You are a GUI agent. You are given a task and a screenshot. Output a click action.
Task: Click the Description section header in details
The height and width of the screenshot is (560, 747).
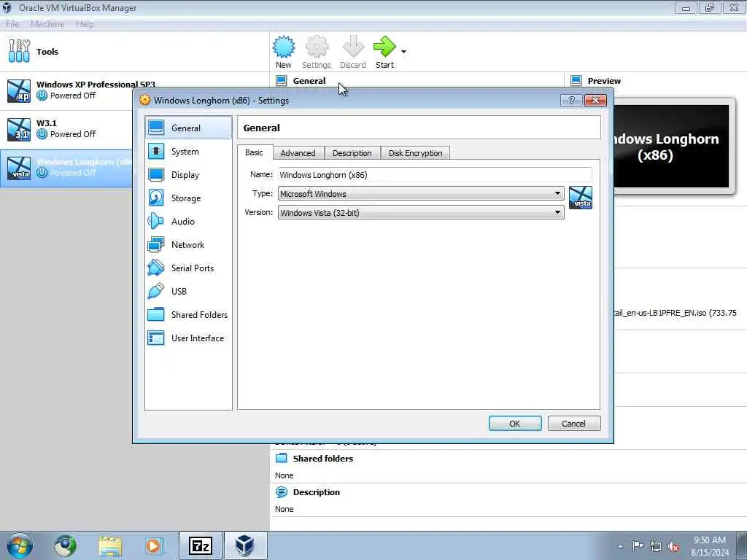coord(317,492)
